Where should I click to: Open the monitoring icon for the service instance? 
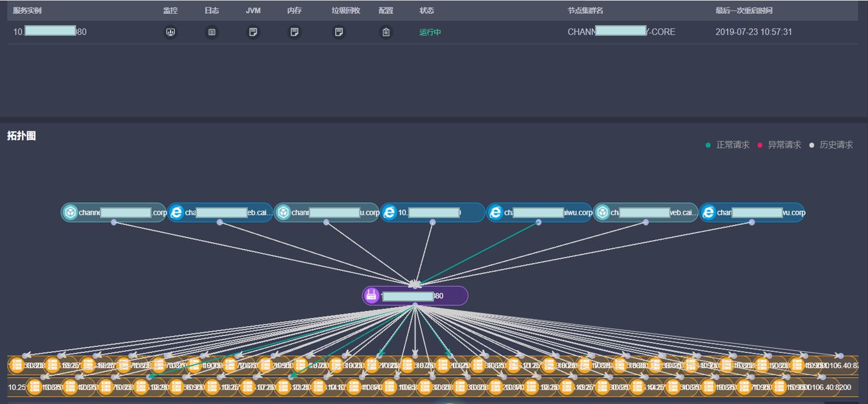170,32
